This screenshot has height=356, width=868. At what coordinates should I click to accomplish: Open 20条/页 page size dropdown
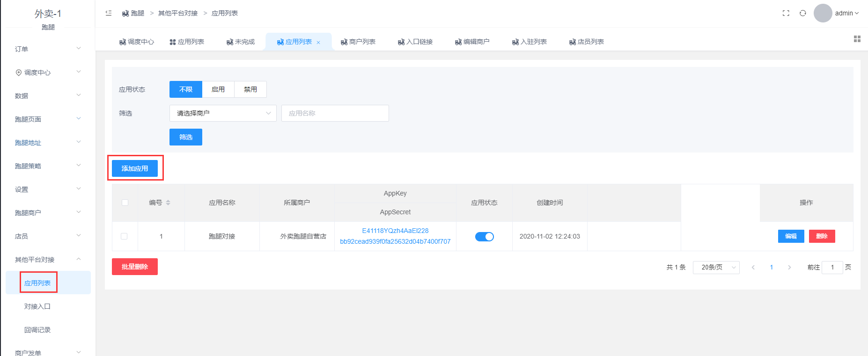(716, 268)
